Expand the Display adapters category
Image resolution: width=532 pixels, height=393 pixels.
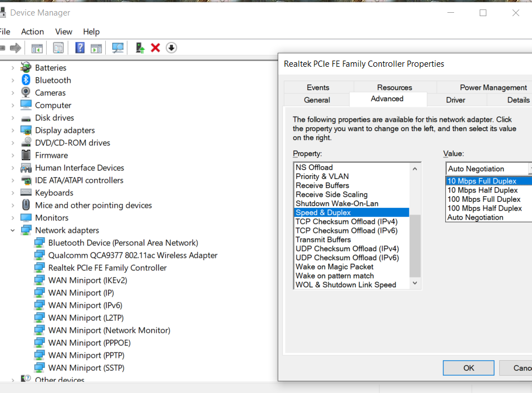12,130
